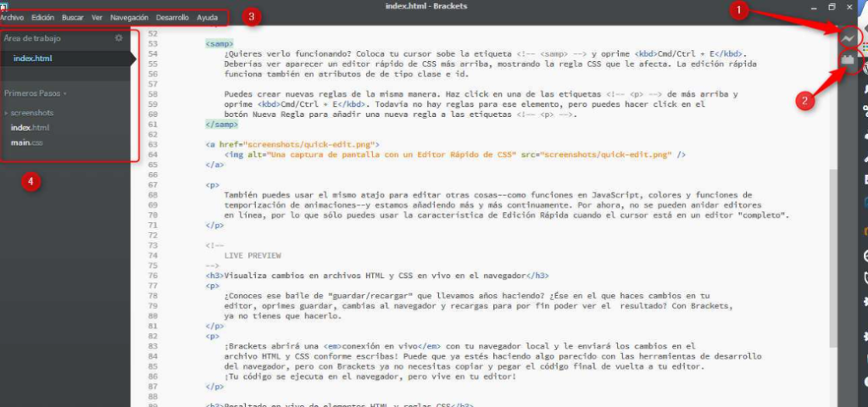Open the Archivo menu

tap(12, 18)
